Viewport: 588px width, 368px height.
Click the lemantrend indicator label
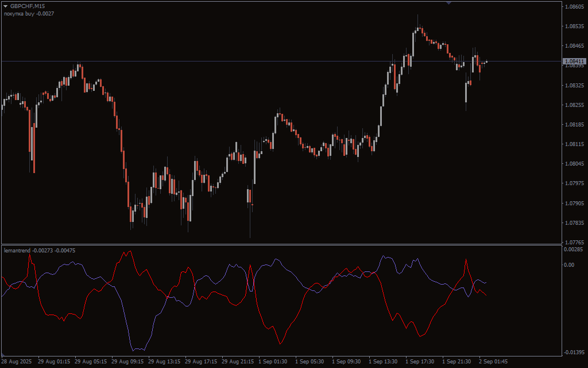(39, 250)
